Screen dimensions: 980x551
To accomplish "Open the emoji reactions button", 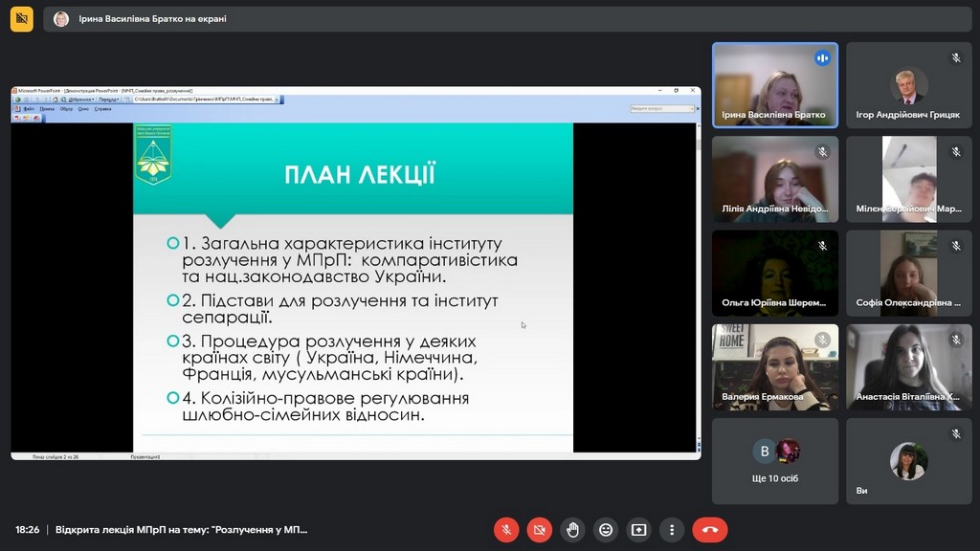I will [x=605, y=529].
